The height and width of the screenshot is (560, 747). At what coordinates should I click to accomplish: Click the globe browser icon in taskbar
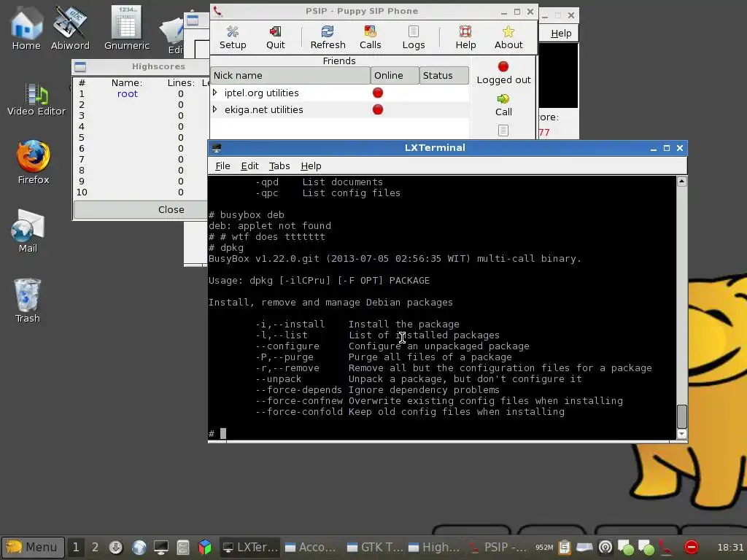click(x=139, y=547)
